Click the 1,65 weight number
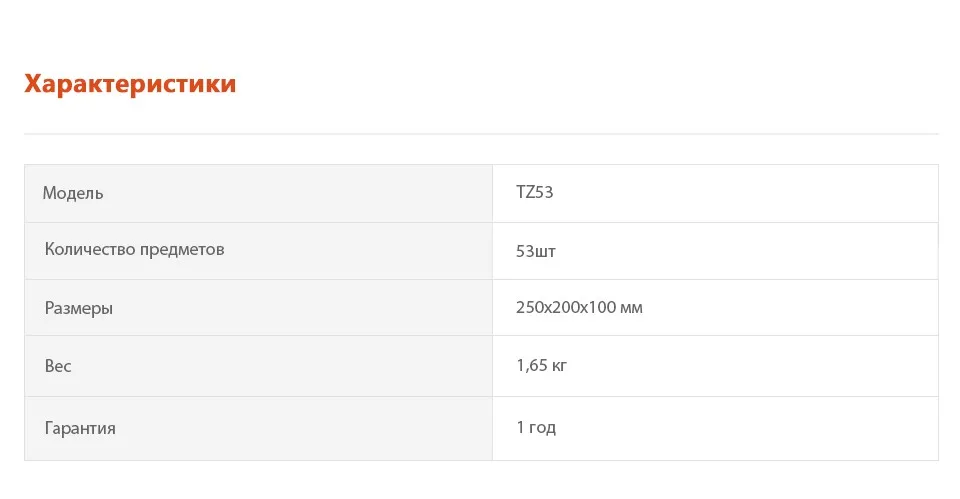This screenshot has width=960, height=499. click(530, 365)
